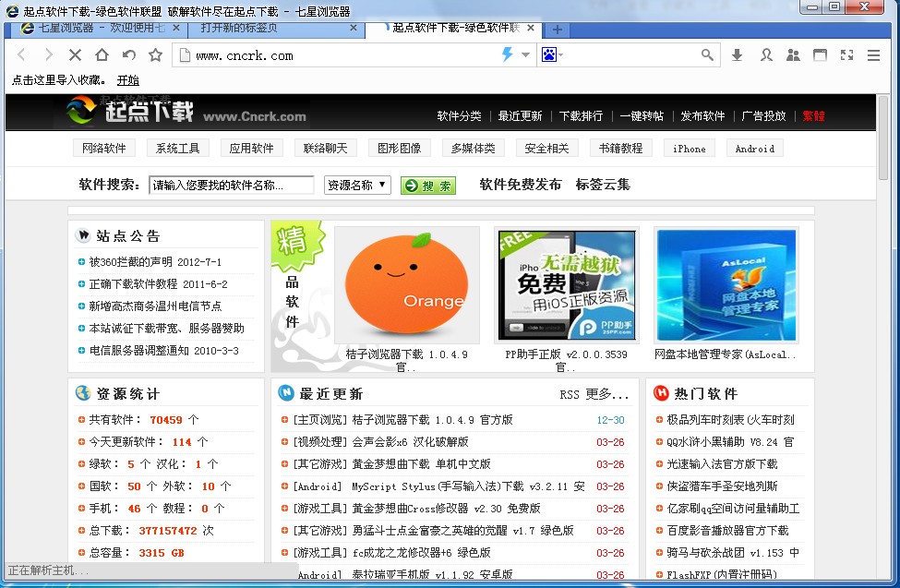Click the undo/restore closed tab icon
Viewport: 900px width, 588px height.
128,55
